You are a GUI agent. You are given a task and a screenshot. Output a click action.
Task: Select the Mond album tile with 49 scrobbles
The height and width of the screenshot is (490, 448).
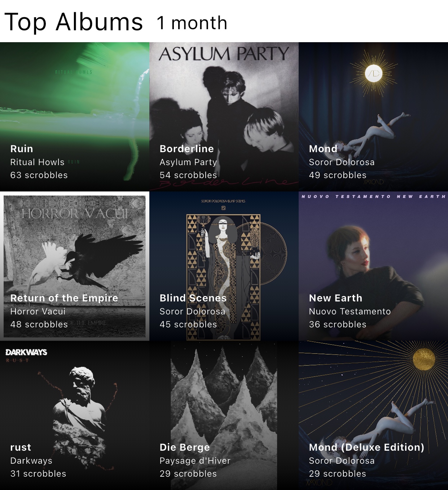point(373,116)
